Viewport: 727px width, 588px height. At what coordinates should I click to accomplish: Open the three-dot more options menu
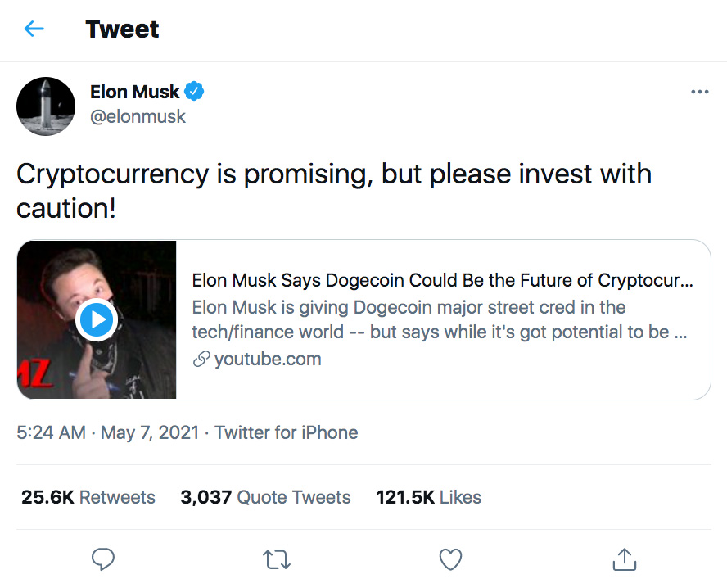coord(699,92)
